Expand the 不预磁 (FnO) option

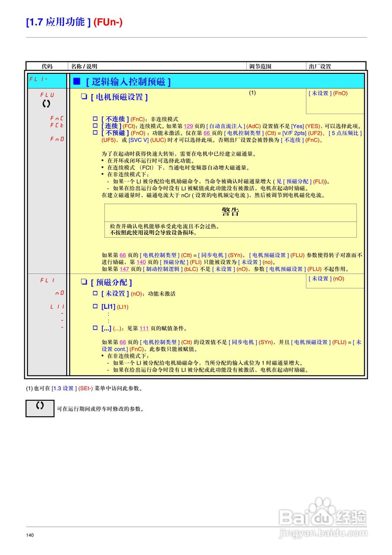point(94,133)
